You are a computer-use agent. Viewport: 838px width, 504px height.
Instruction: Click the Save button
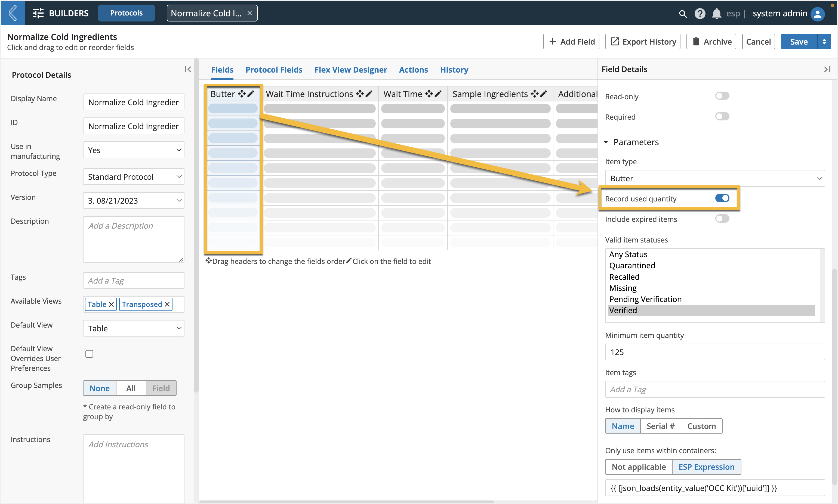799,42
